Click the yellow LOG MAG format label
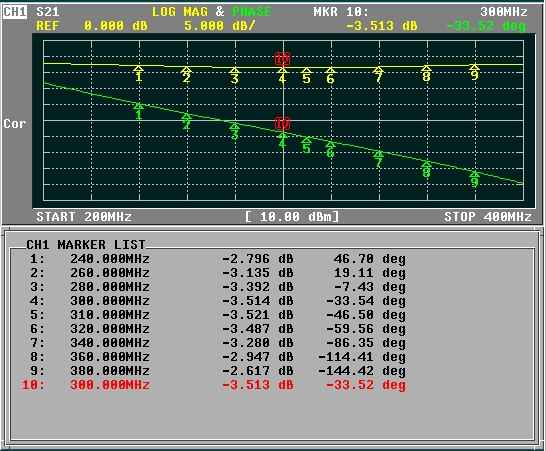Viewport: 546px width, 451px height. [180, 12]
